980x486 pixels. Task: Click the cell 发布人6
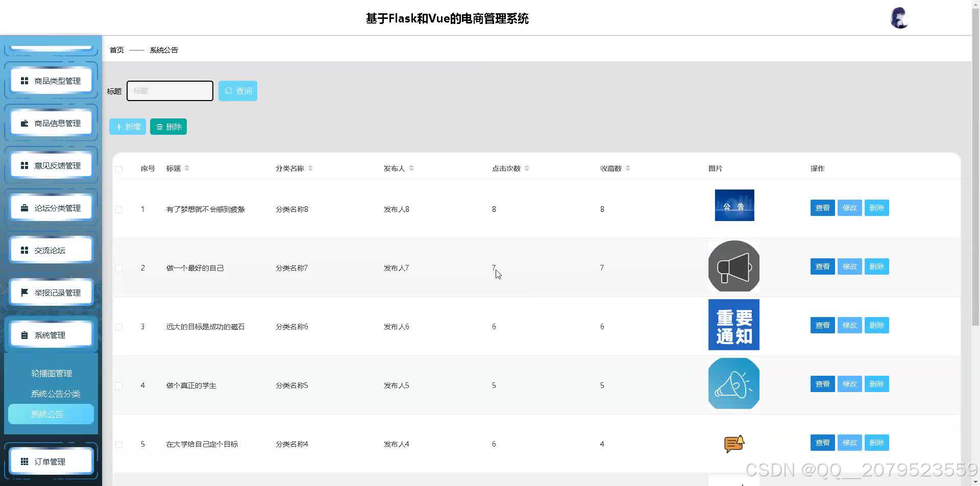397,327
